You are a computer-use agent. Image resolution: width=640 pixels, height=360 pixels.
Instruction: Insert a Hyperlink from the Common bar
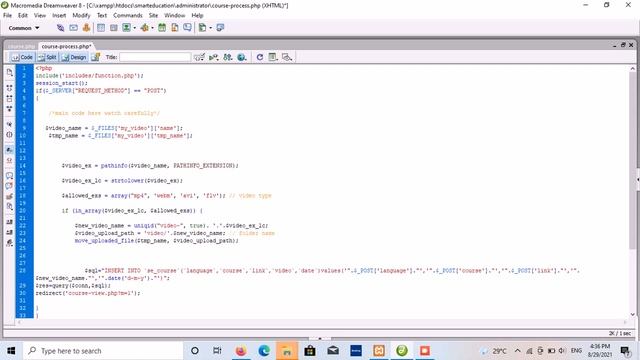(60, 28)
